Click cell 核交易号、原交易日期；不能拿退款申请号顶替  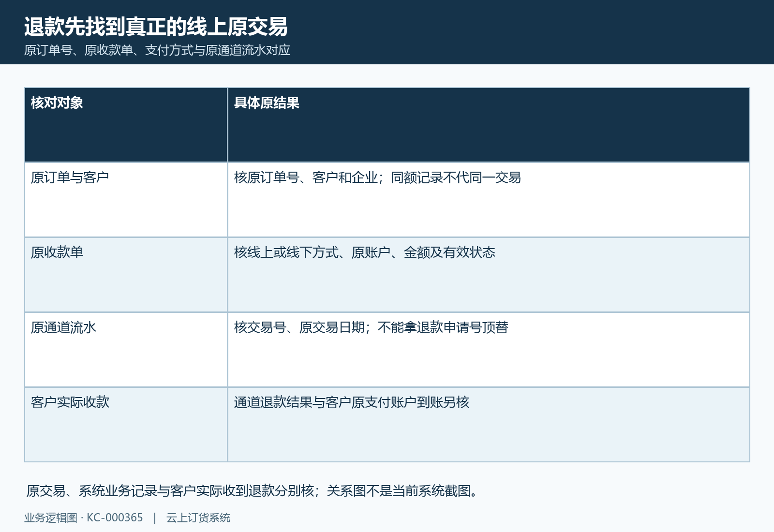tap(489, 350)
